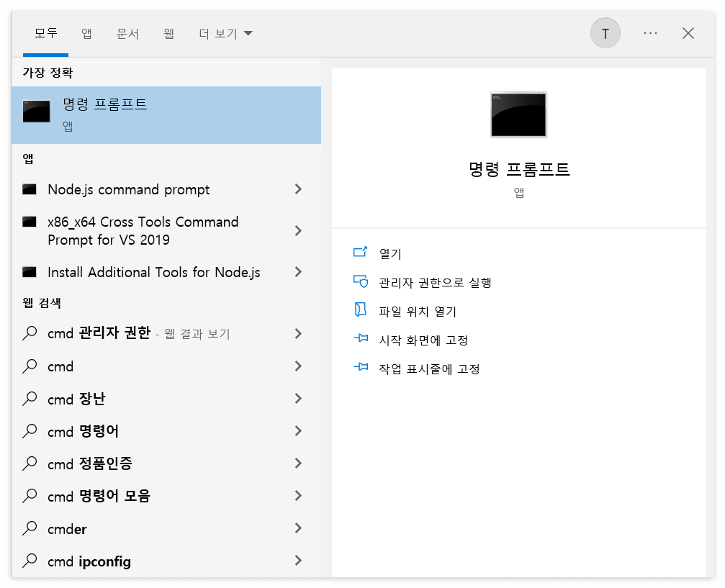Screen dimensions: 725x588
Task: Click 명령 프롬프트 title in preview pane
Action: coord(519,168)
